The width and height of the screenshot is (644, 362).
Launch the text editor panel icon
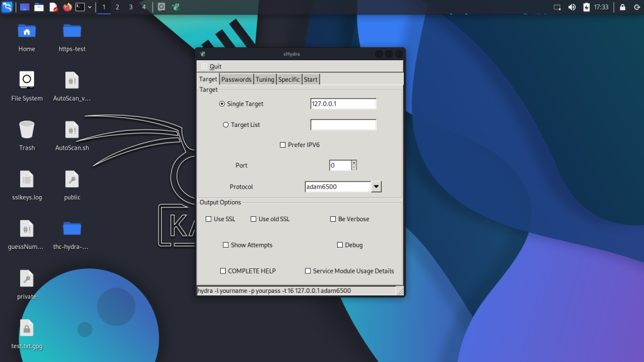click(53, 7)
